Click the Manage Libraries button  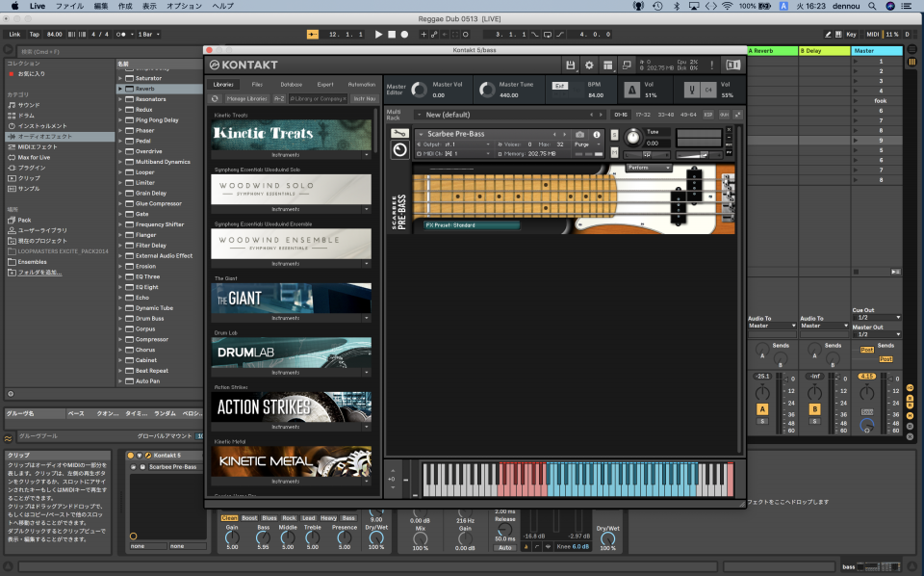(x=247, y=98)
